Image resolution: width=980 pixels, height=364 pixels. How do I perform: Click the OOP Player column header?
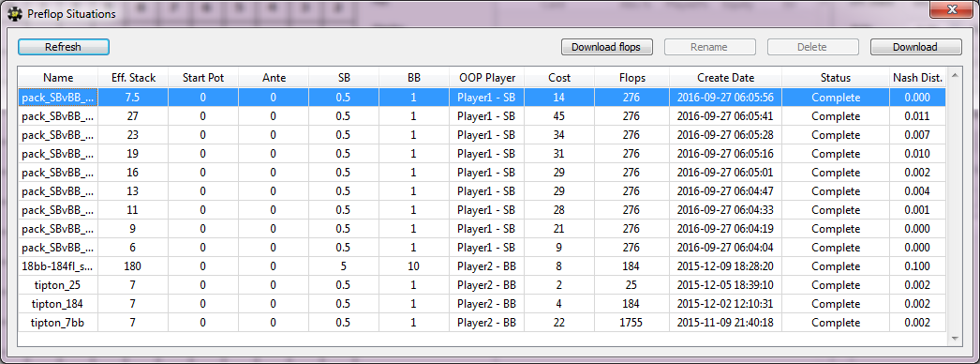(x=487, y=78)
